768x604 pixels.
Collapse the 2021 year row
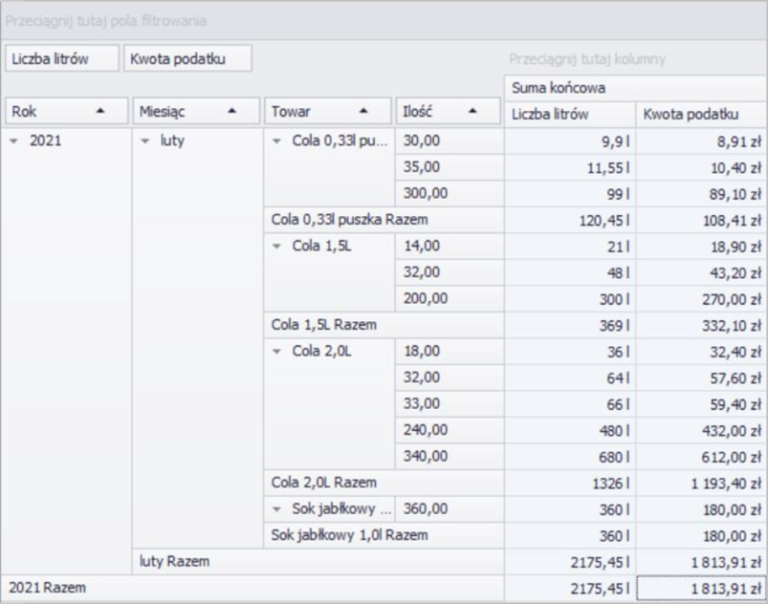point(14,141)
